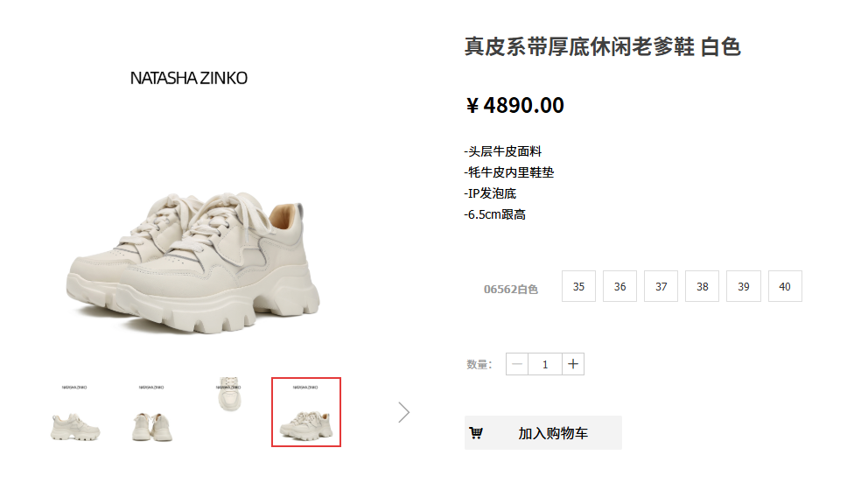Select the red-bordered fourth thumbnail
Viewport: 868px width, 497px height.
[306, 412]
